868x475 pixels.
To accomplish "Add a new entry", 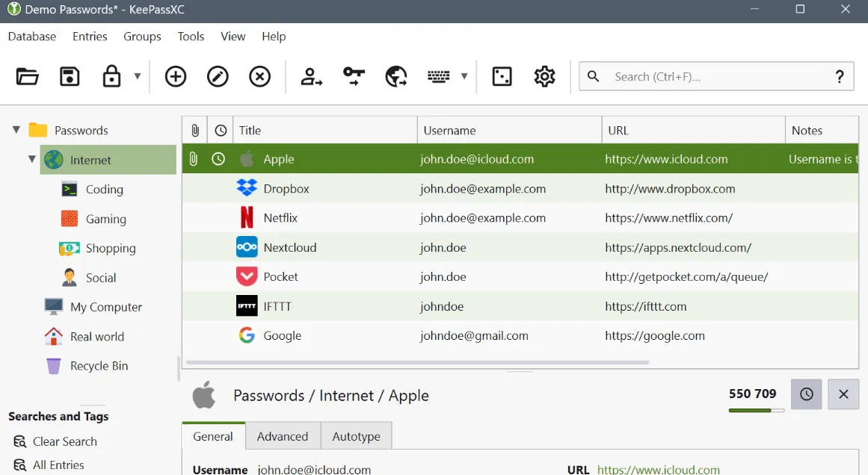I will pos(176,76).
